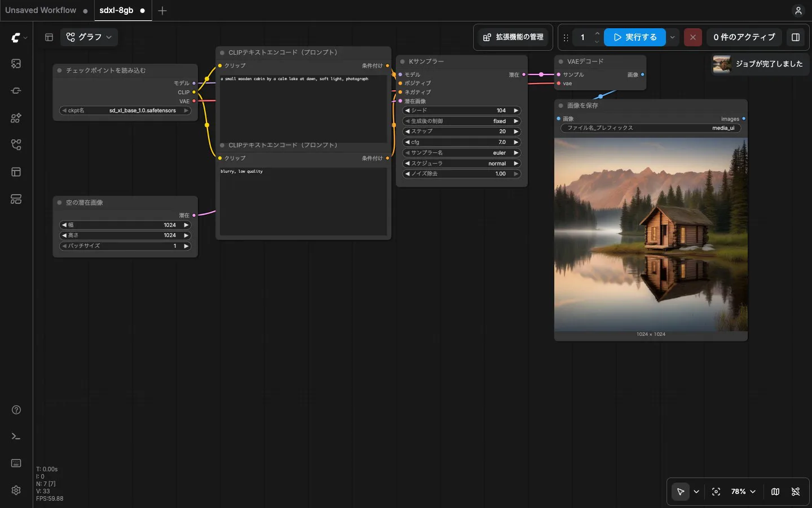The image size is (812, 508).
Task: Increase the シード value with right arrow
Action: click(515, 111)
